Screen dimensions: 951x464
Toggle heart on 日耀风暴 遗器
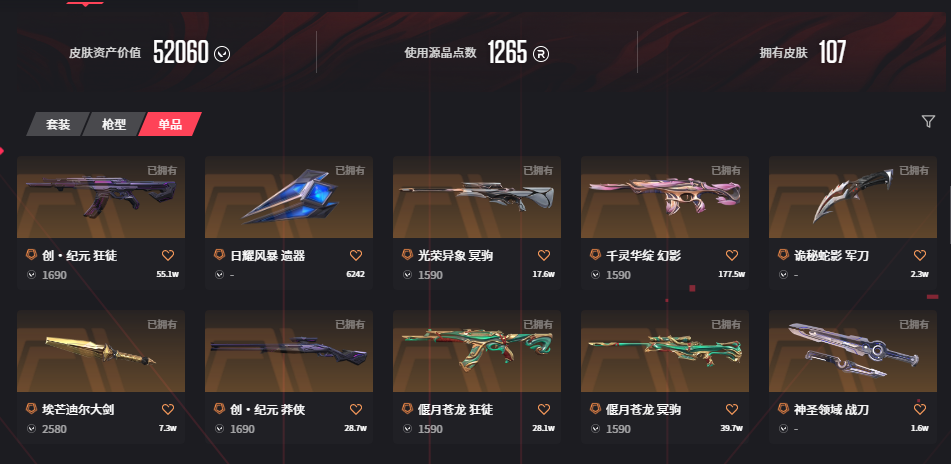[x=356, y=255]
